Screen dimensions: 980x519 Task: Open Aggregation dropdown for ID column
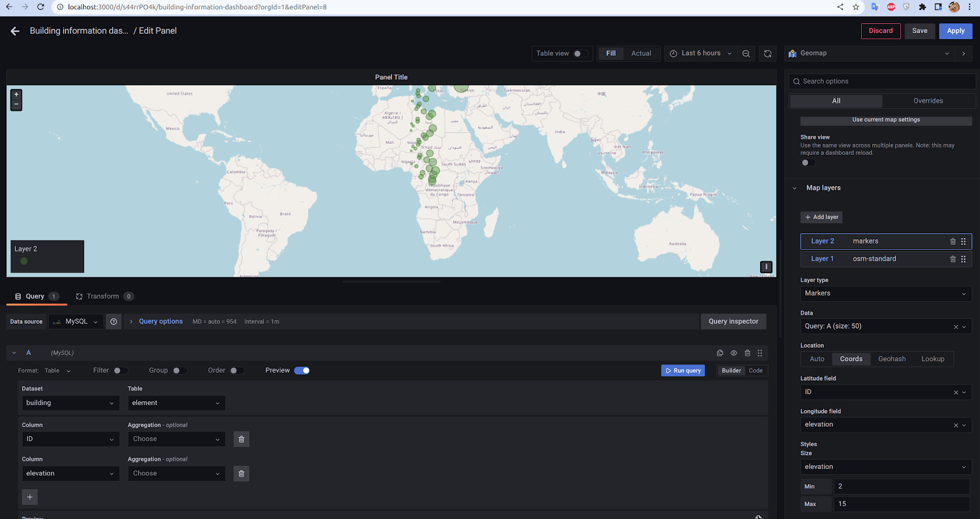[x=176, y=439]
